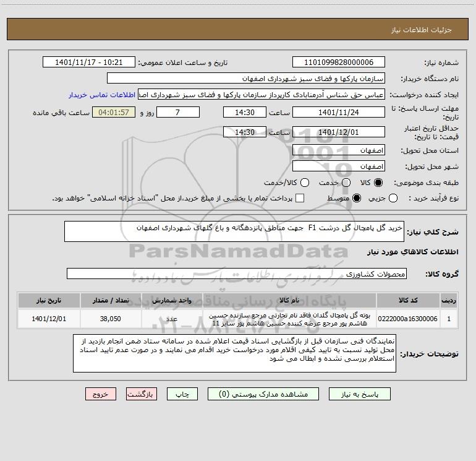This screenshot has width=476, height=461.
Task: Choose متوسط purchase process option
Action: (357, 198)
